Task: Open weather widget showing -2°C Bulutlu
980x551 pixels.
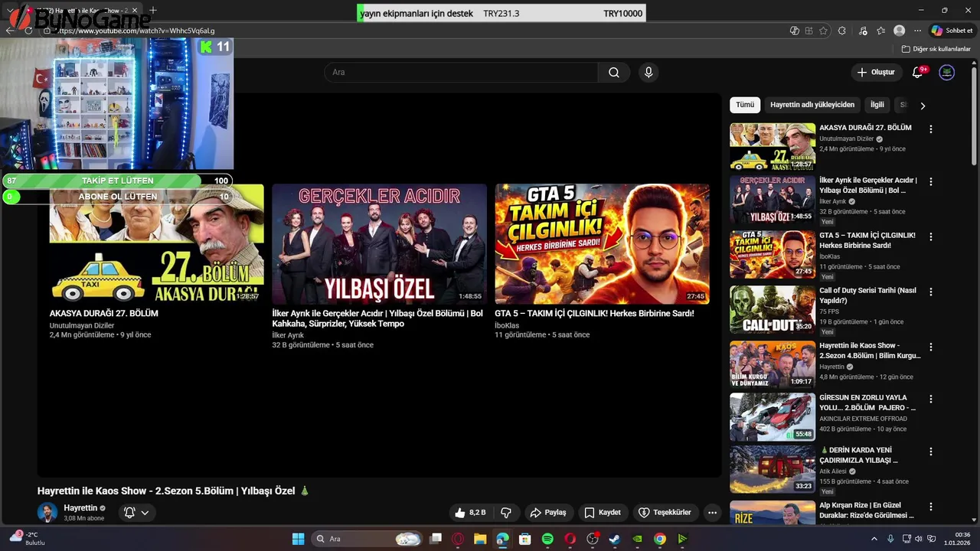Action: tap(26, 539)
